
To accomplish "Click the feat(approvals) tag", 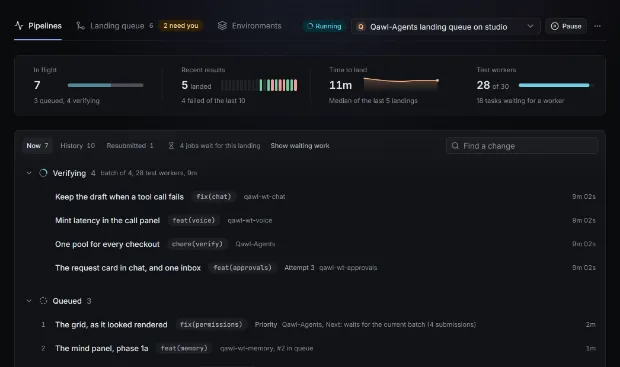I will coord(242,268).
